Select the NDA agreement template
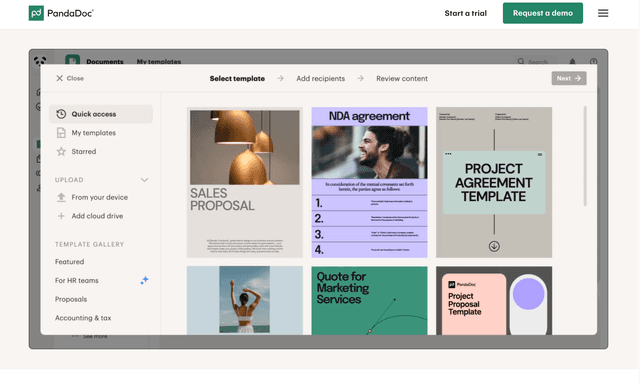Screen dimensions: 640x383 369,183
